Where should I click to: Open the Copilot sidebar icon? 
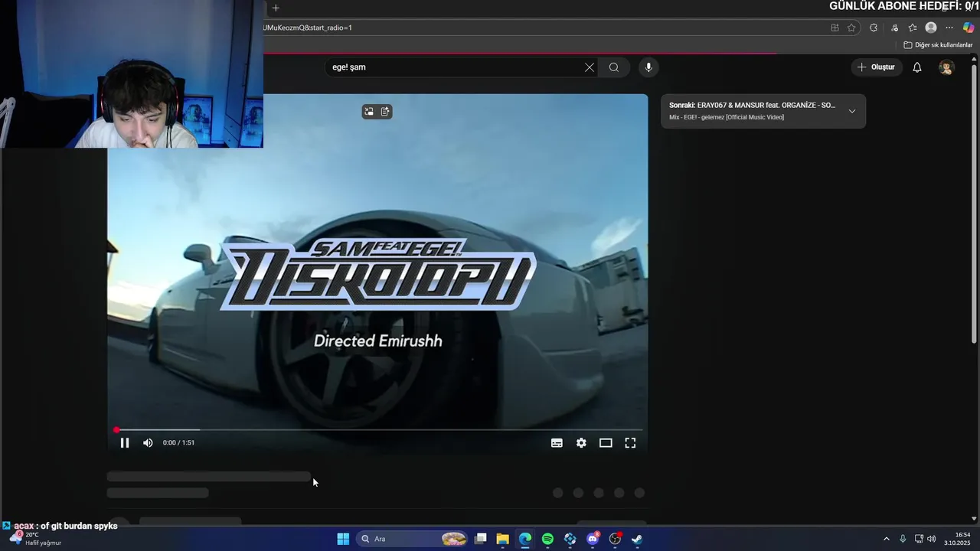click(969, 28)
